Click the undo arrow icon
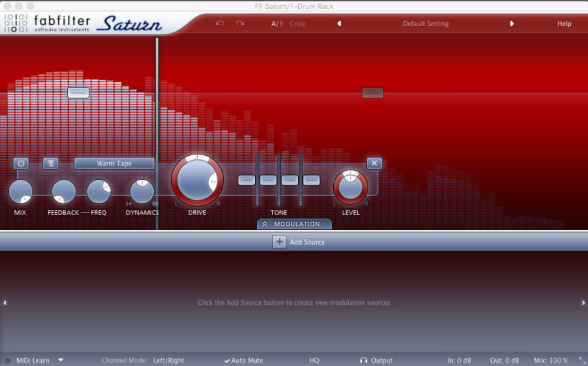This screenshot has width=588, height=366. 220,23
